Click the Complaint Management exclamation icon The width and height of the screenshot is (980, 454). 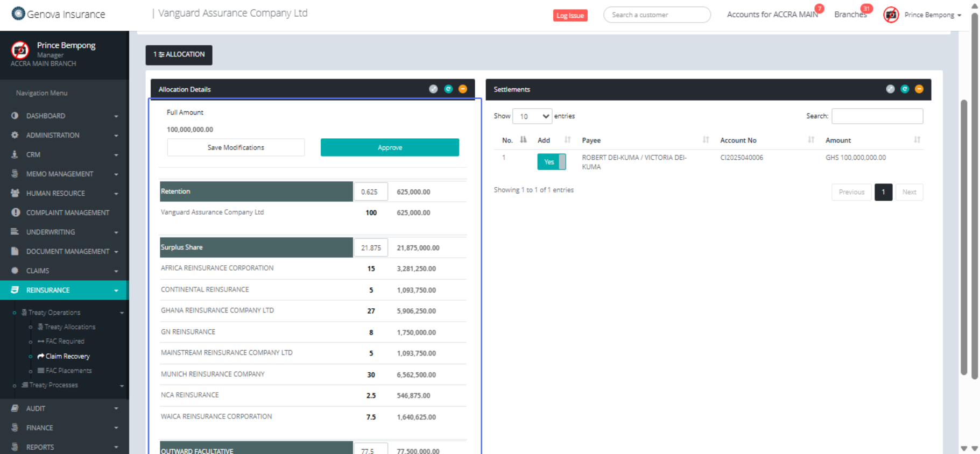[x=15, y=212]
